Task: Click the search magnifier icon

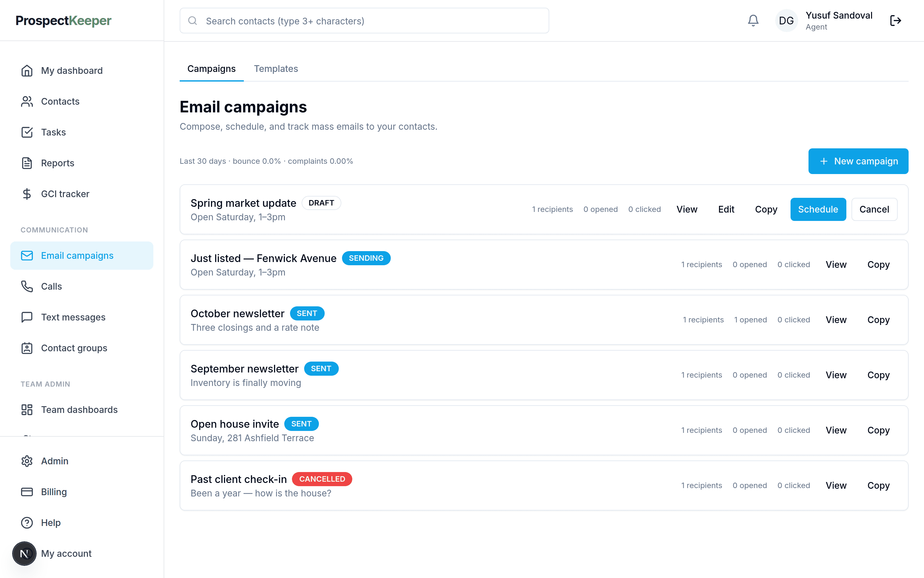Action: (x=193, y=21)
